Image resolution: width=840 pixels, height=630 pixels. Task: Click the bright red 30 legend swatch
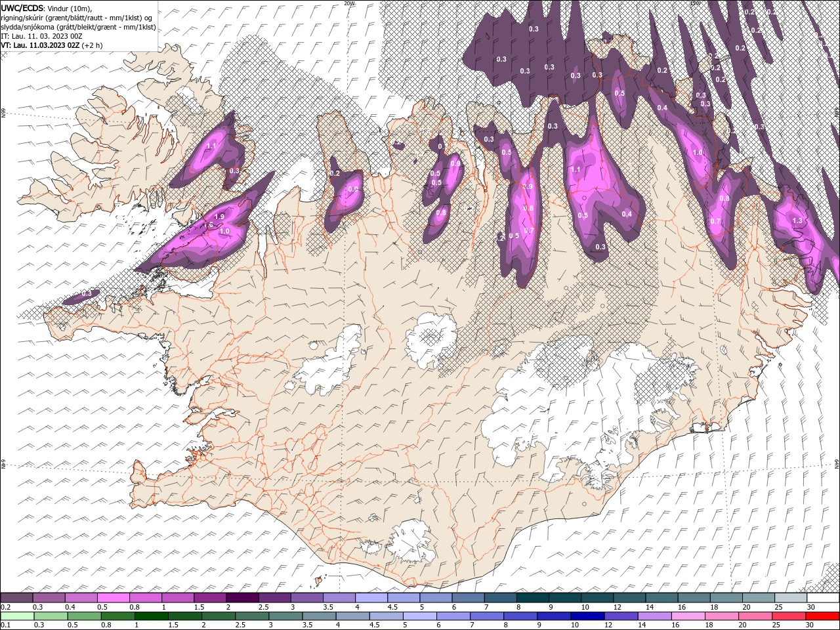point(823,616)
